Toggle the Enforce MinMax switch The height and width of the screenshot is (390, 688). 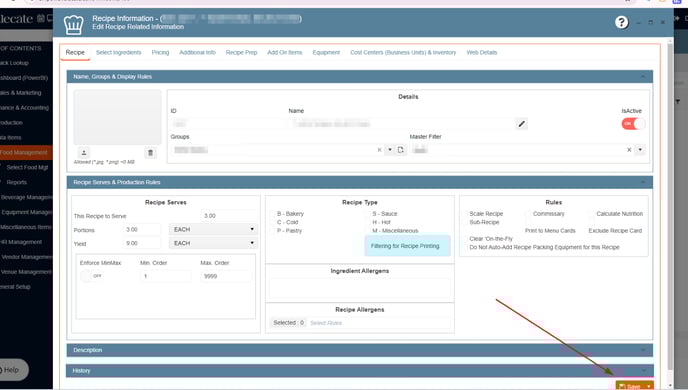91,276
